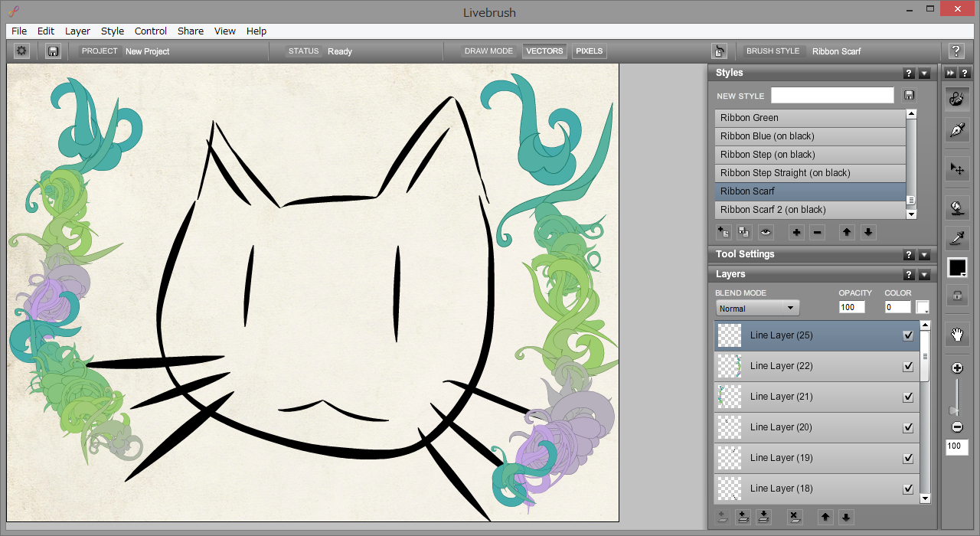The image size is (980, 536).
Task: Collapse the Styles panel using its arrow
Action: click(924, 74)
